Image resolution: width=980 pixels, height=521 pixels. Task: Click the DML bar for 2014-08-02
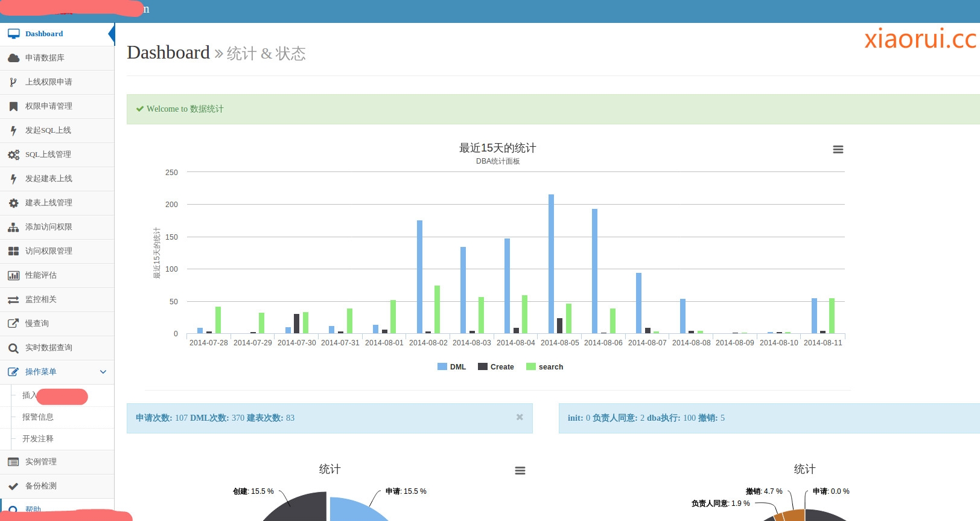(x=419, y=276)
